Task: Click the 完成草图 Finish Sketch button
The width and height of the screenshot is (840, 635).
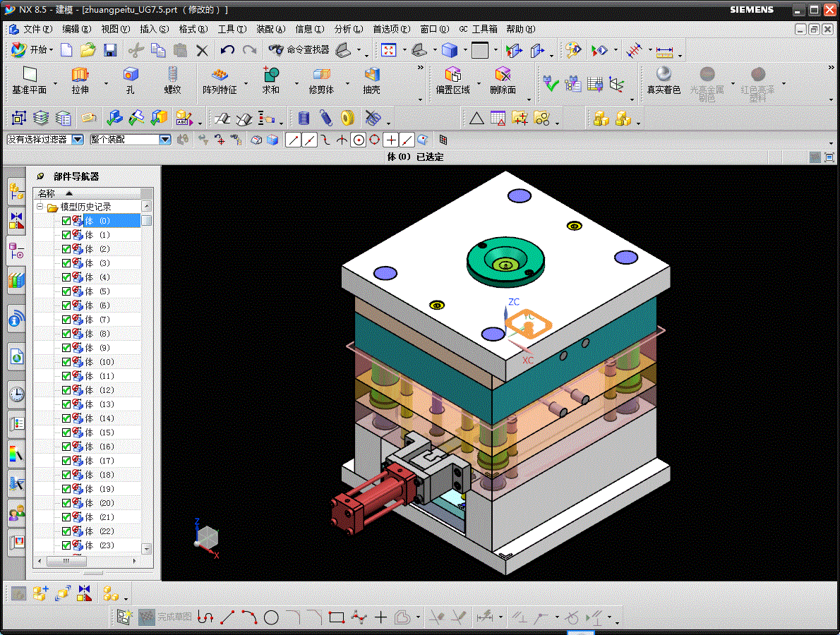Action: (x=165, y=617)
